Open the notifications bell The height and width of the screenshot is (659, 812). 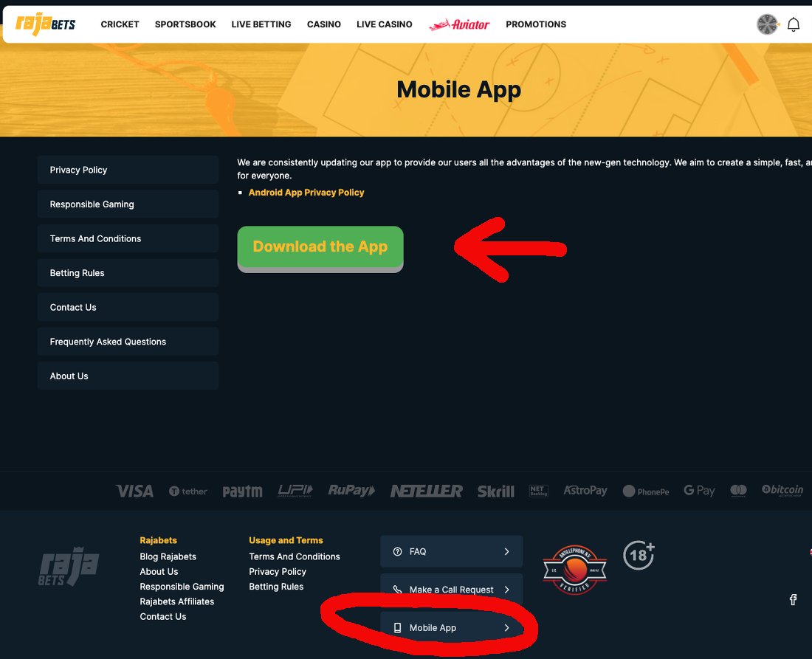coord(793,24)
